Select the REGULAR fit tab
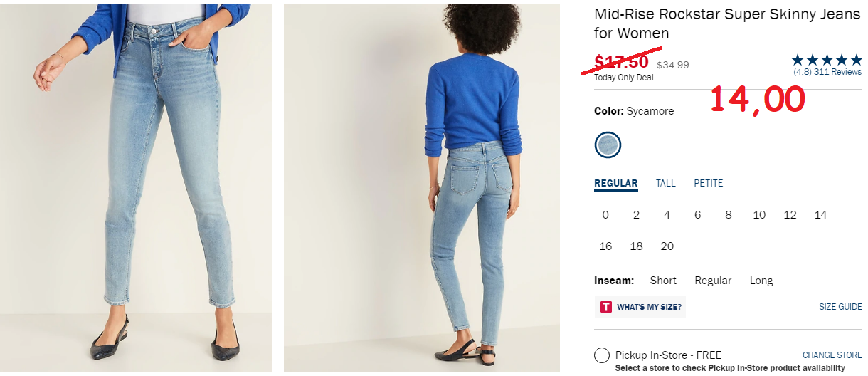 [616, 183]
